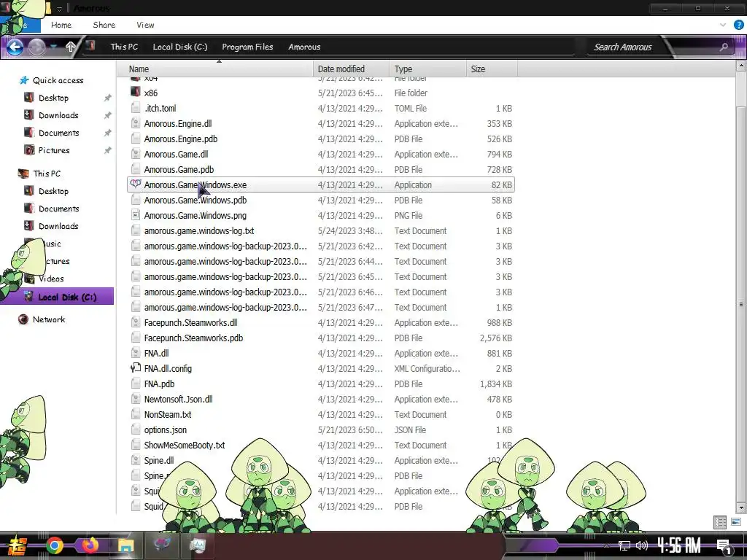
Task: Switch to large icons view layout
Action: (x=735, y=522)
